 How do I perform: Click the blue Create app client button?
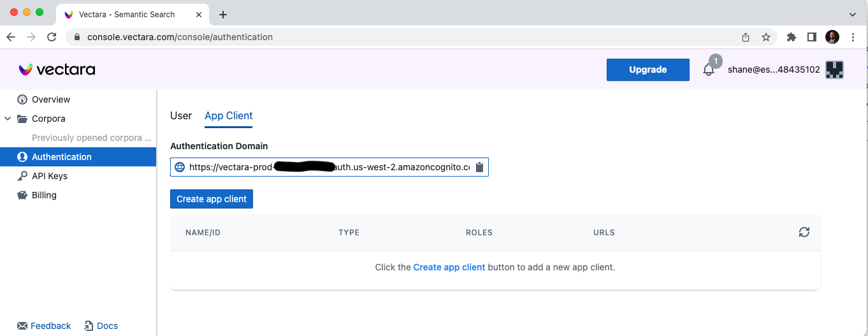(x=212, y=199)
